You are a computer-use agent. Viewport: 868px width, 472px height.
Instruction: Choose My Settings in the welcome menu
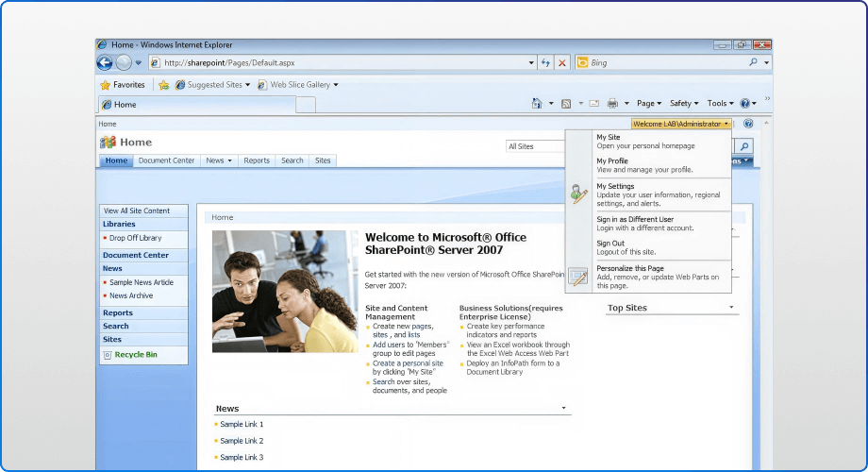[648, 194]
